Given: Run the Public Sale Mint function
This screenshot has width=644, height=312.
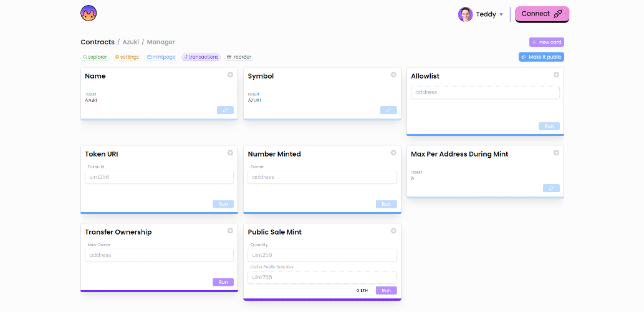Looking at the screenshot, I should coord(386,290).
